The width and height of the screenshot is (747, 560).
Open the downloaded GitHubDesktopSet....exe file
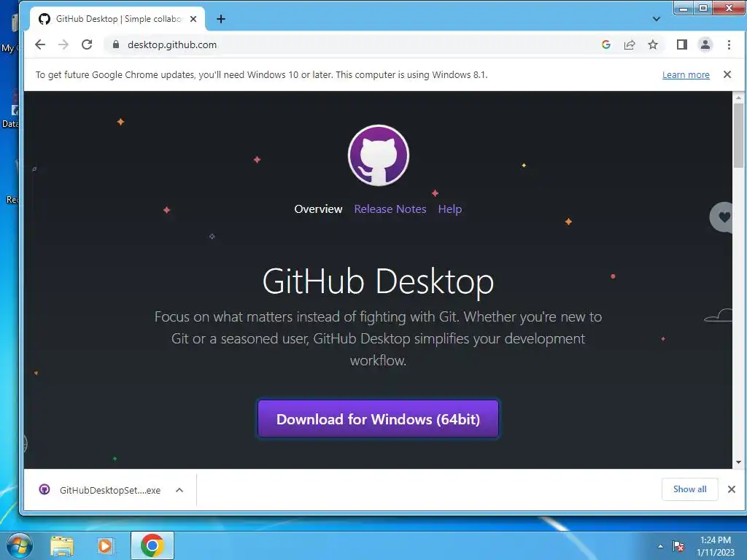[x=101, y=490]
